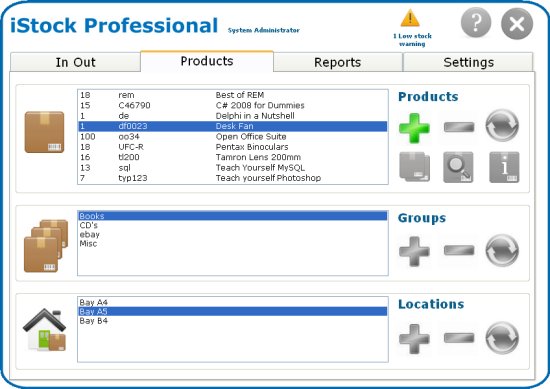Select the C# 2008 for Dummies row
Image resolution: width=550 pixels, height=389 pixels.
[233, 105]
